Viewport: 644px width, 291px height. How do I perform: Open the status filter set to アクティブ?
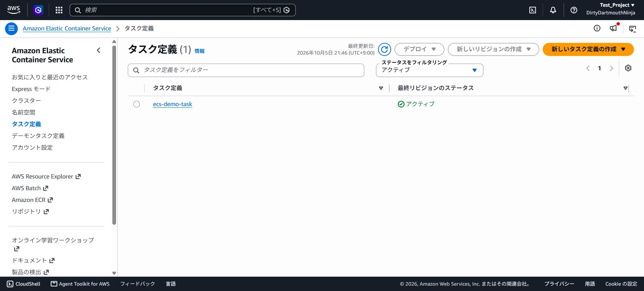point(430,70)
